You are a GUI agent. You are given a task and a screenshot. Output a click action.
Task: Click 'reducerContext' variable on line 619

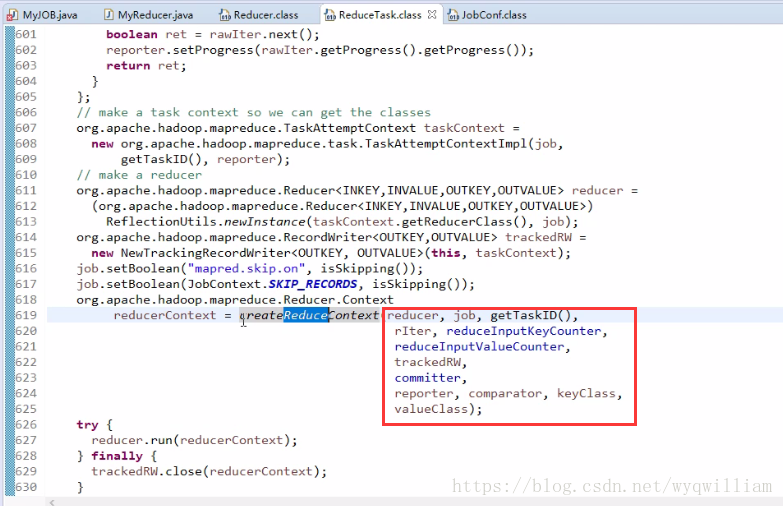[x=165, y=315]
